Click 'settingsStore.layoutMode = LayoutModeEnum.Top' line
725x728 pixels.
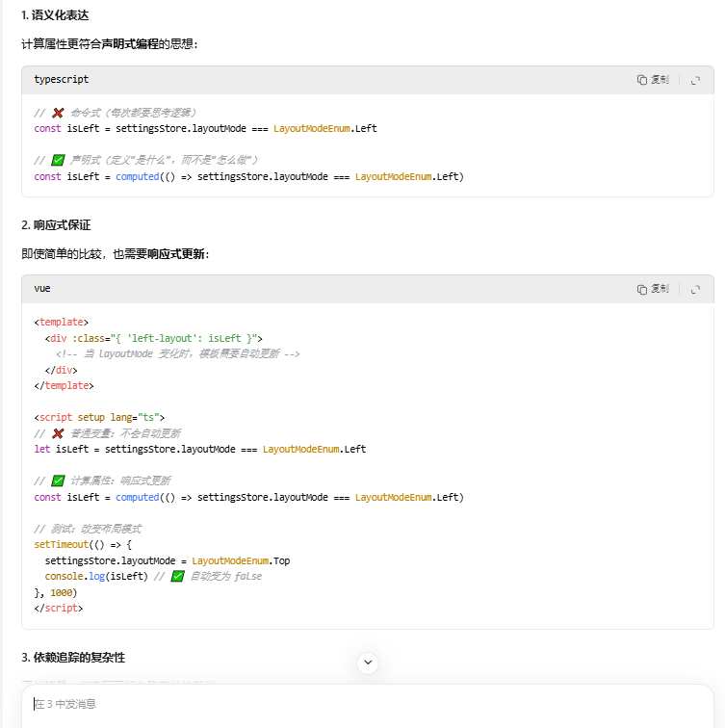click(x=168, y=560)
